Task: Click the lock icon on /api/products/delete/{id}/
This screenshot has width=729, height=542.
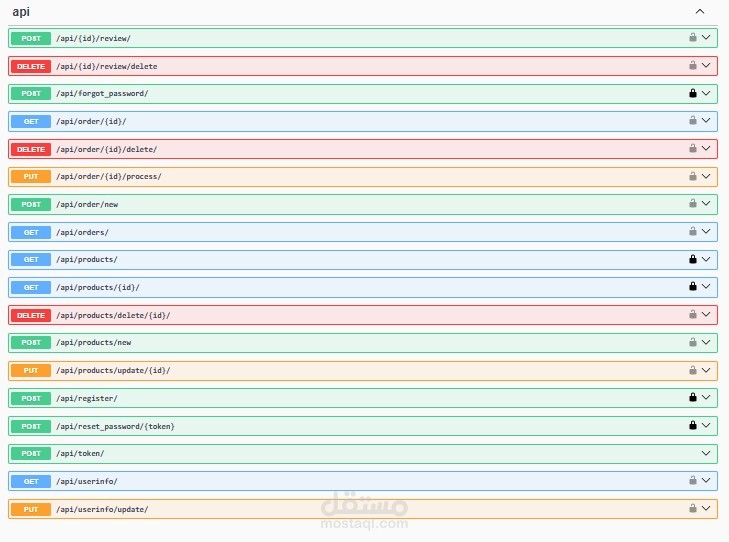Action: pyautogui.click(x=693, y=314)
